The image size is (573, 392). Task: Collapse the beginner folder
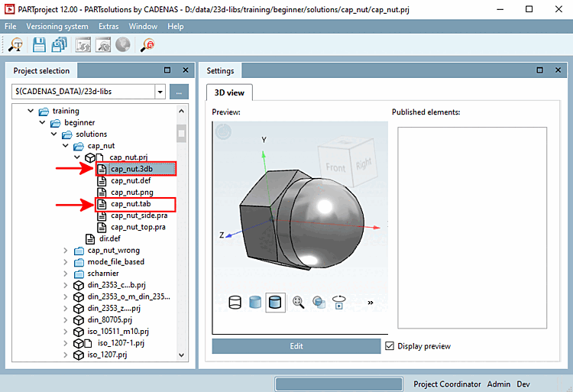[42, 122]
